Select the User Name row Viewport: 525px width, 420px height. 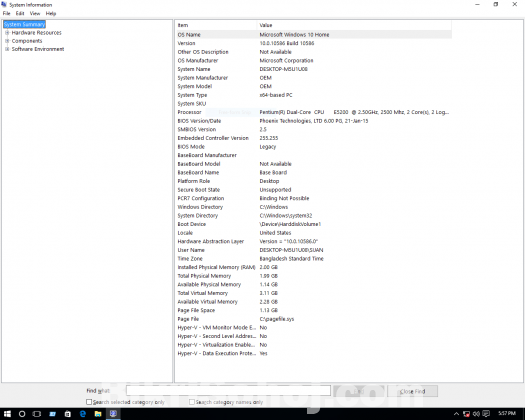(x=314, y=250)
